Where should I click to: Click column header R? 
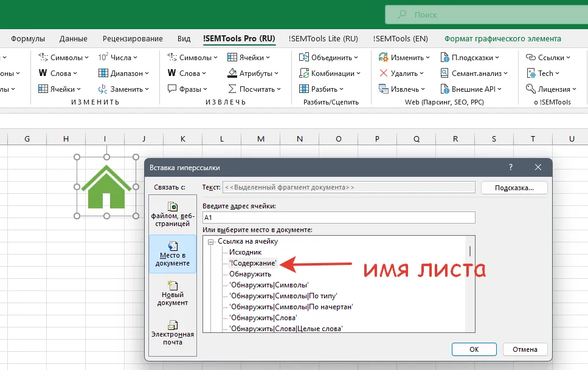pos(455,139)
